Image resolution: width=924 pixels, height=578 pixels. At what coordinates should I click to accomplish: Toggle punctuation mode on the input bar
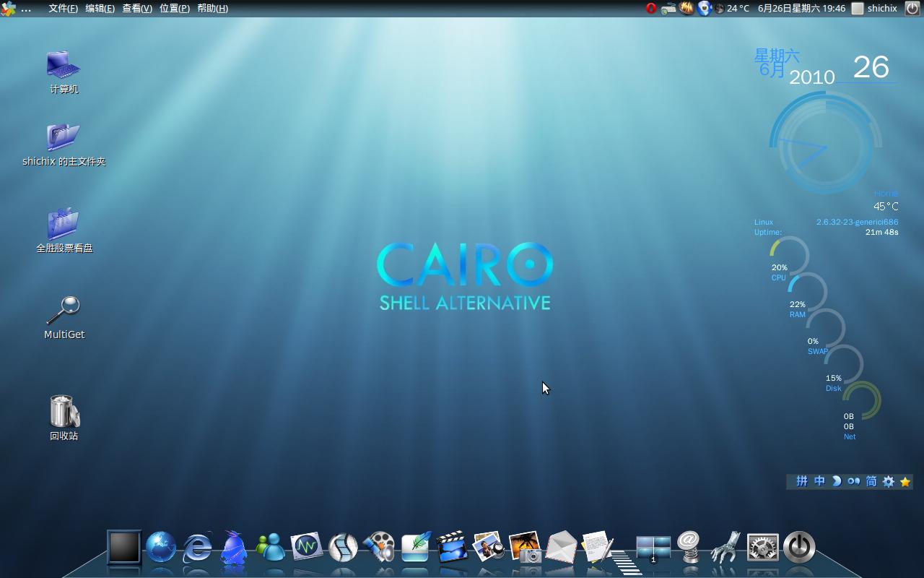tap(854, 481)
